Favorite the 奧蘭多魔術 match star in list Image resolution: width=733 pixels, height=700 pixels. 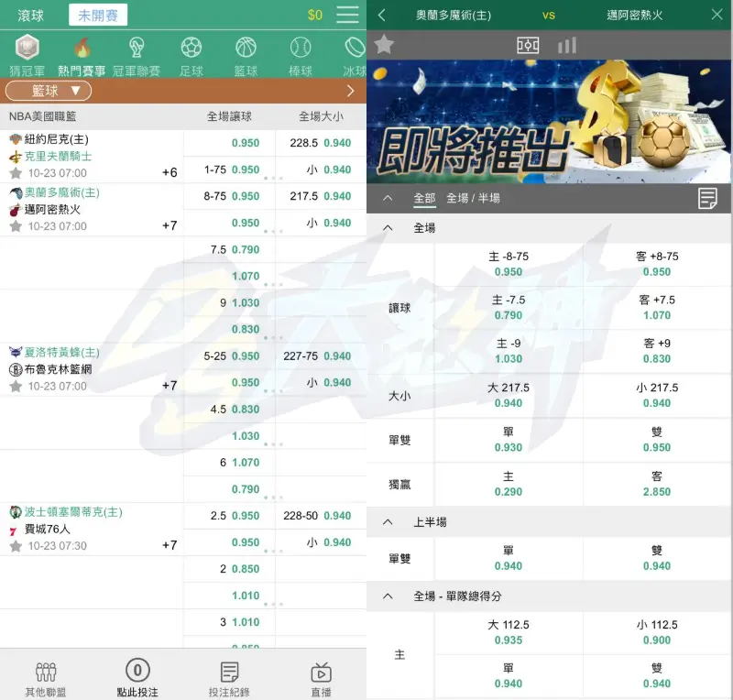tap(16, 226)
